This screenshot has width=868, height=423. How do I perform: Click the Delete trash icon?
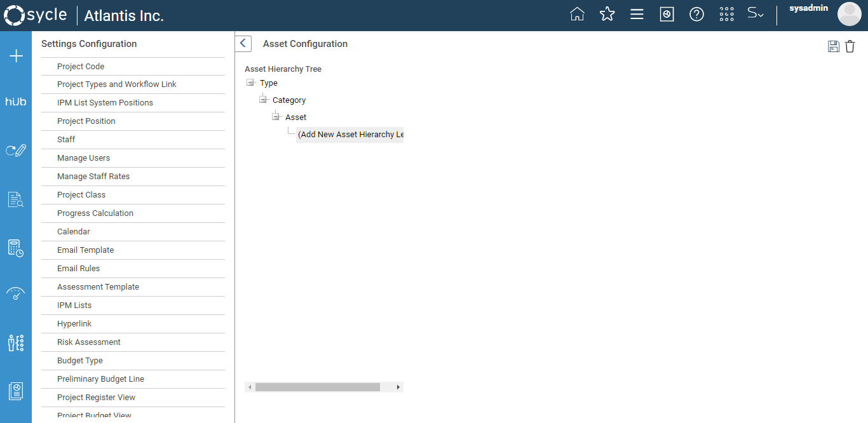tap(850, 46)
